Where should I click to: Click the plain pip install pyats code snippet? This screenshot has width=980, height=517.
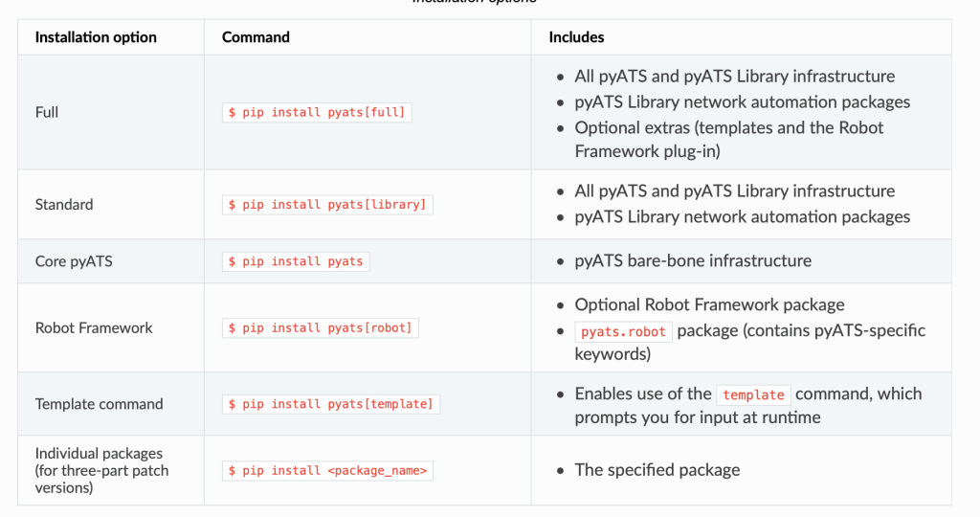pyautogui.click(x=296, y=261)
